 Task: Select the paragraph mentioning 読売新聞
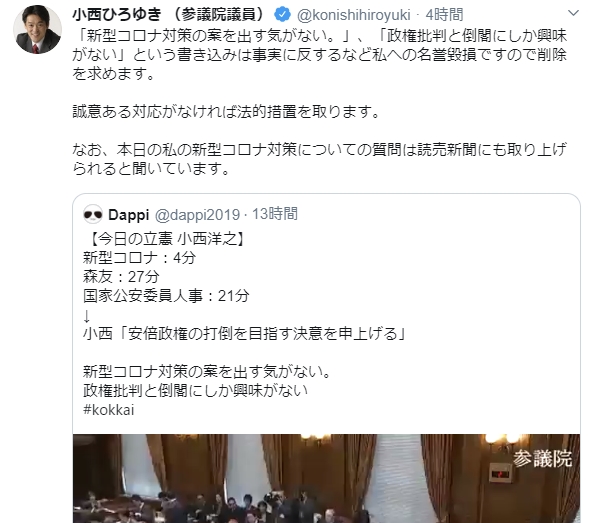click(319, 159)
